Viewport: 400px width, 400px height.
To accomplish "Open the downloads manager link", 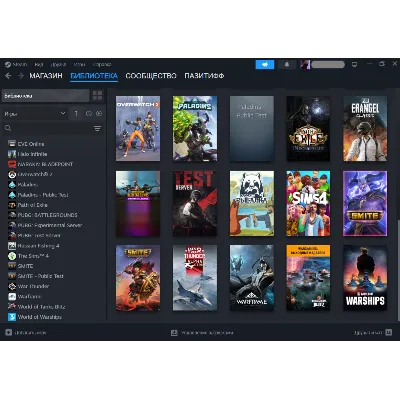I will pos(202,332).
